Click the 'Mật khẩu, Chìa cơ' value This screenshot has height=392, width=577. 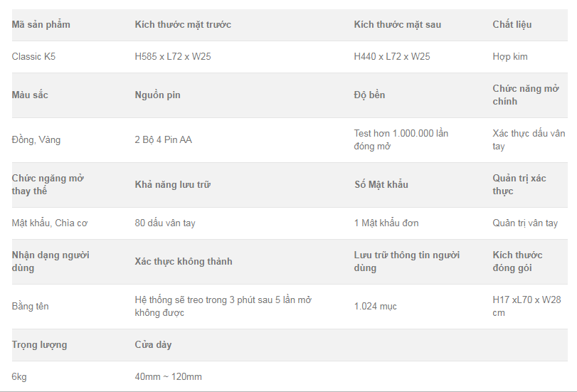[x=49, y=223]
